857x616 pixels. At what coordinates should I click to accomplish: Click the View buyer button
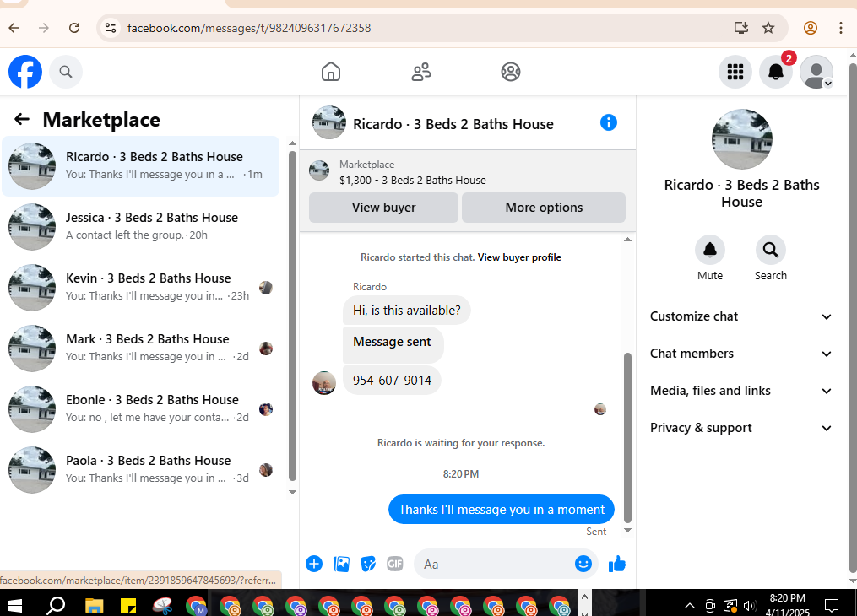pyautogui.click(x=383, y=208)
